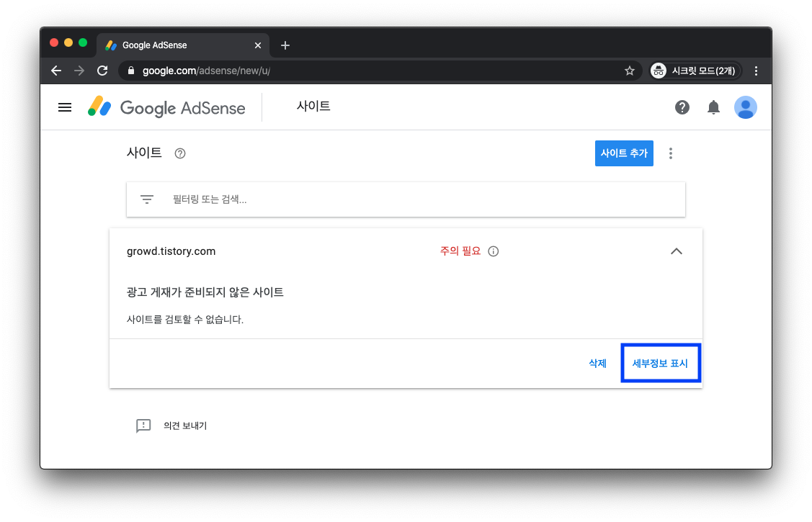This screenshot has width=812, height=522.
Task: Bookmark this page with the star icon
Action: pos(629,71)
